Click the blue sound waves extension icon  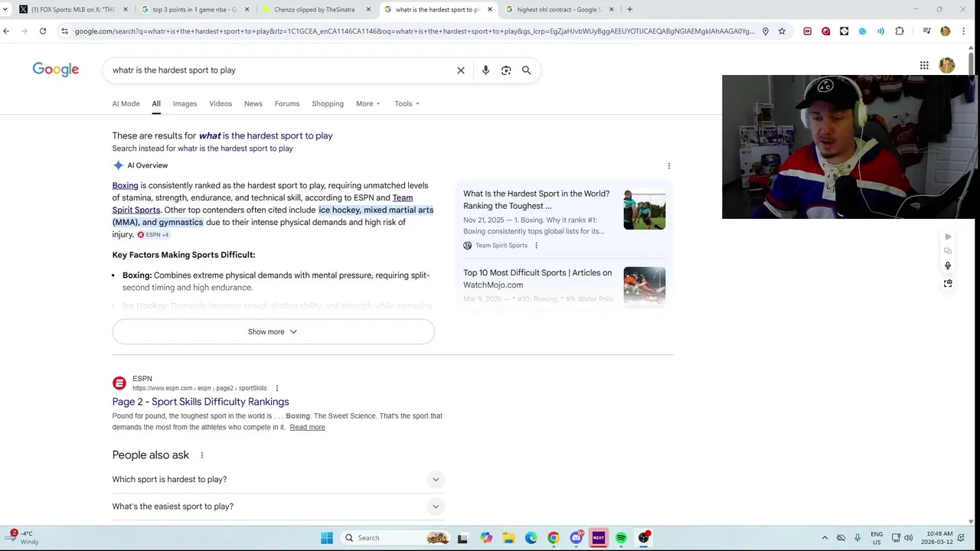click(x=881, y=31)
